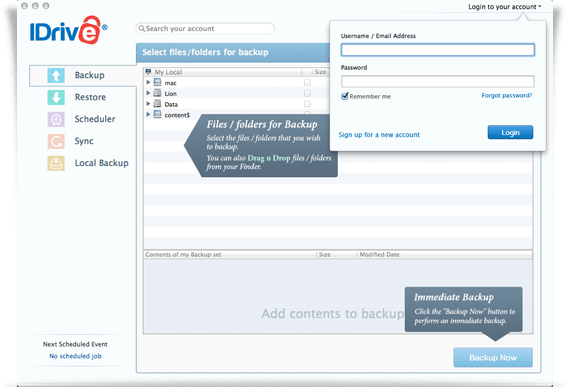
Task: Focus the Username / Email Address field
Action: coord(438,50)
